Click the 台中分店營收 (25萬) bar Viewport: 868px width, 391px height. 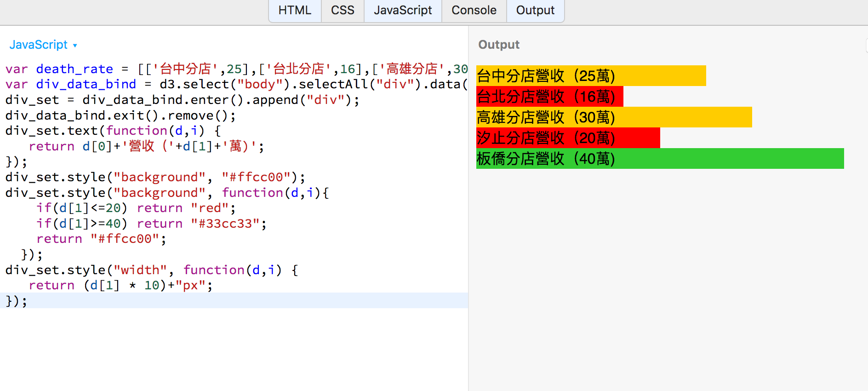click(x=591, y=75)
